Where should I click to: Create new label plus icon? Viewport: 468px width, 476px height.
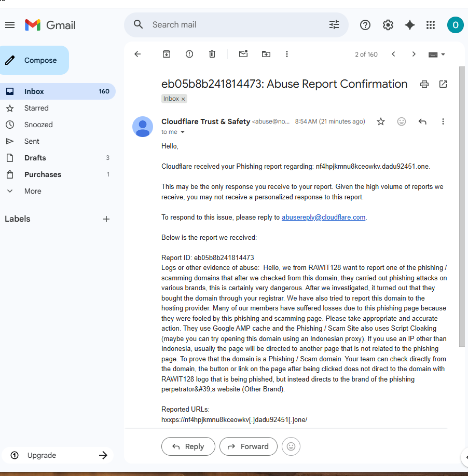click(106, 219)
